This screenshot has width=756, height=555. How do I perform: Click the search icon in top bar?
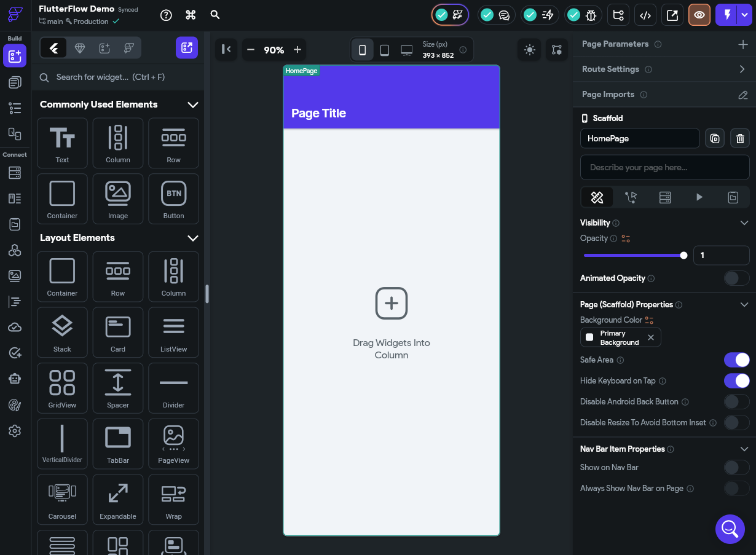(215, 15)
